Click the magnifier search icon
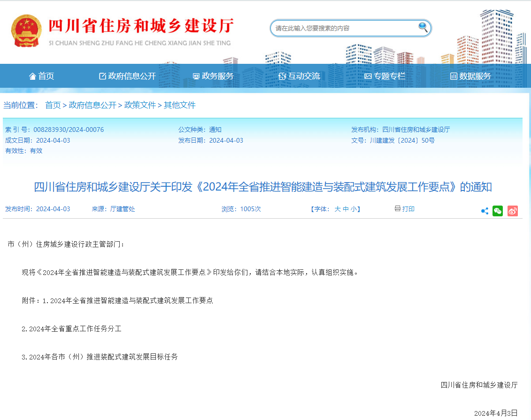 pyautogui.click(x=423, y=28)
